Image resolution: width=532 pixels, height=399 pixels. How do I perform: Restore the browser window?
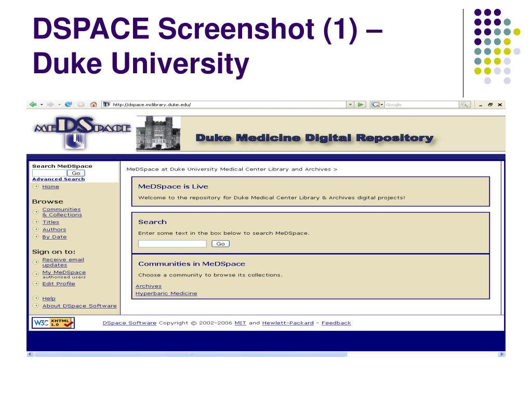(490, 105)
